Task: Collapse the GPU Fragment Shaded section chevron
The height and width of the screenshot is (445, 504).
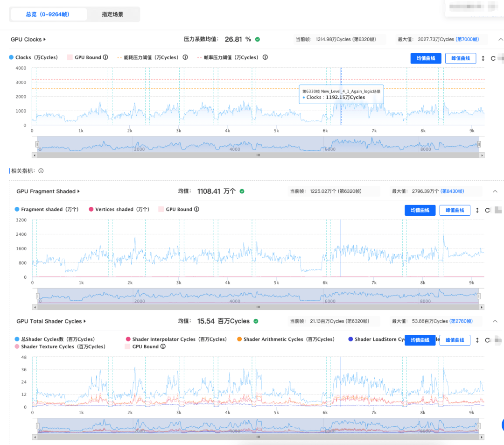Action: [x=495, y=191]
